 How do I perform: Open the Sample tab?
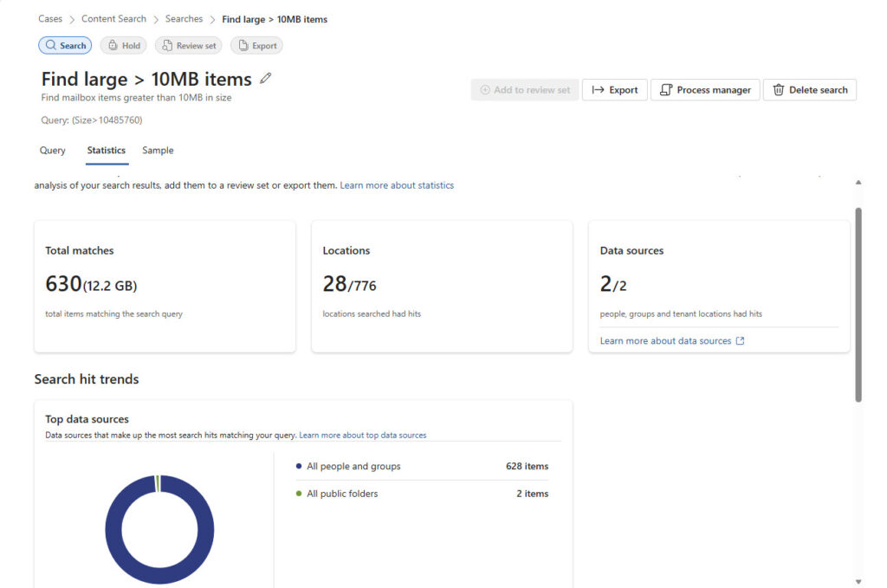[x=157, y=150]
